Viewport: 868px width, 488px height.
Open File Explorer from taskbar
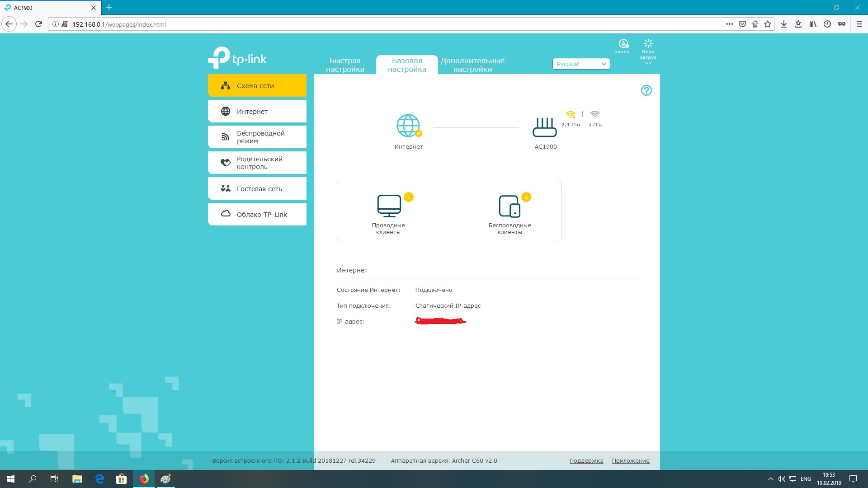coord(77,479)
